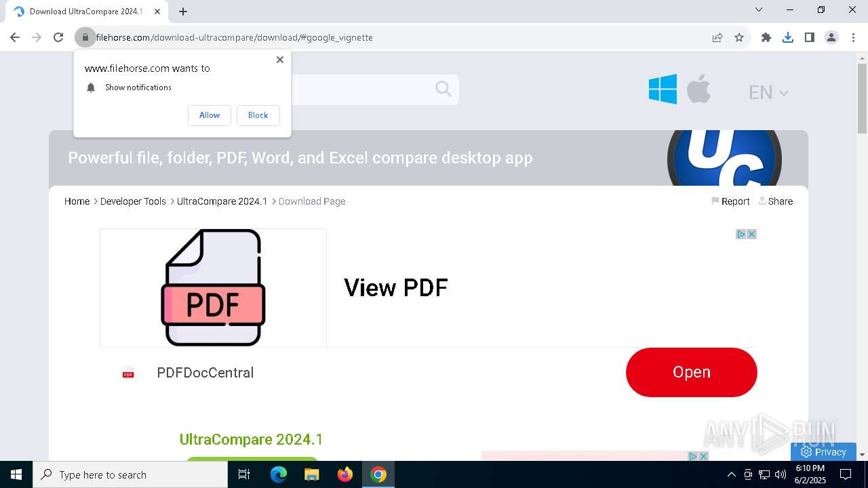Show hidden system tray icons
This screenshot has height=488, width=868.
click(731, 474)
